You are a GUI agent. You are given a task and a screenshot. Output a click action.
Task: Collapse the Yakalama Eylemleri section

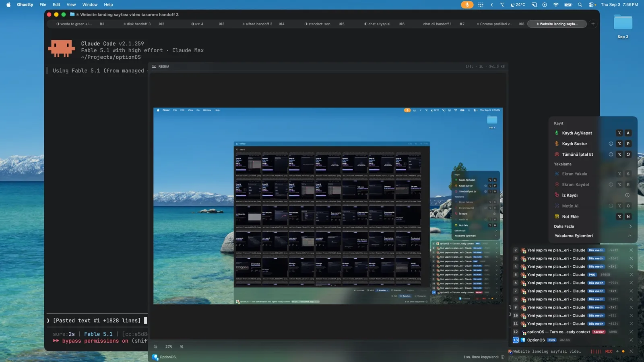tap(630, 236)
